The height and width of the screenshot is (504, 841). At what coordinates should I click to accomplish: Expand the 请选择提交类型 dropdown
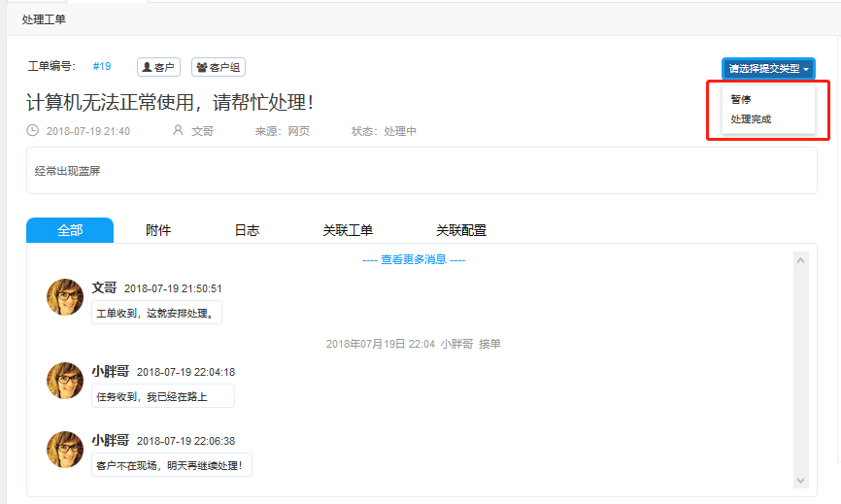pyautogui.click(x=768, y=69)
